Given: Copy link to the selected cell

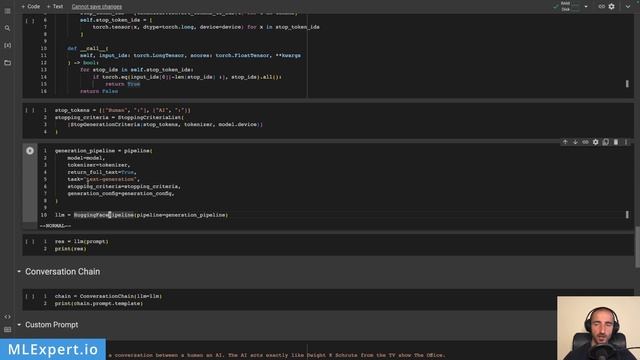Looking at the screenshot, I should [585, 142].
